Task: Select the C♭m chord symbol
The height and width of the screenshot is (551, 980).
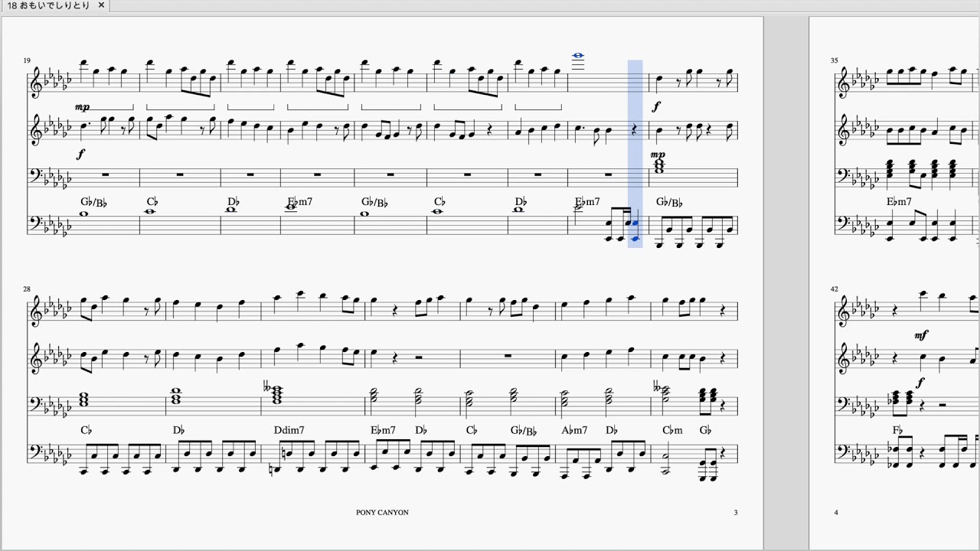Action: coord(672,430)
